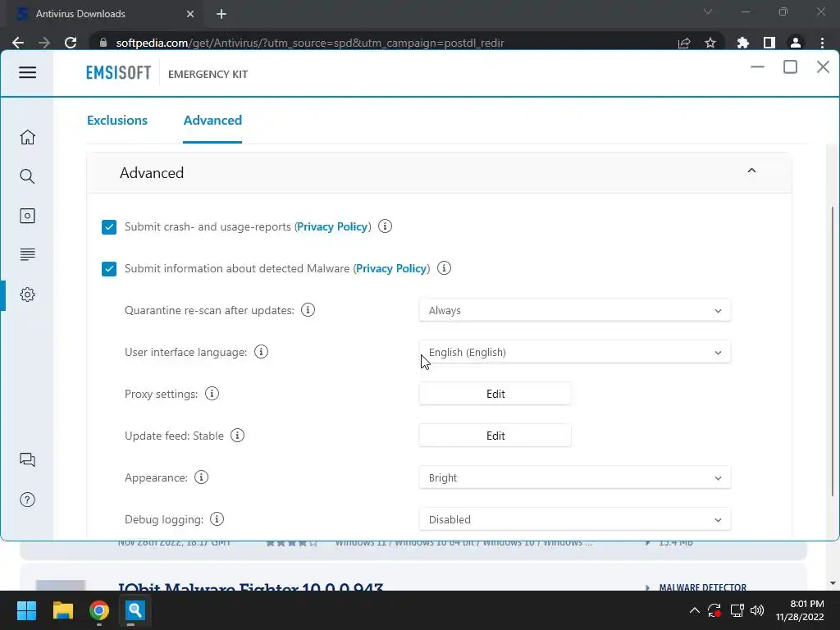Uncheck Submit crash- and usage-reports
The height and width of the screenshot is (630, 840).
click(x=109, y=226)
